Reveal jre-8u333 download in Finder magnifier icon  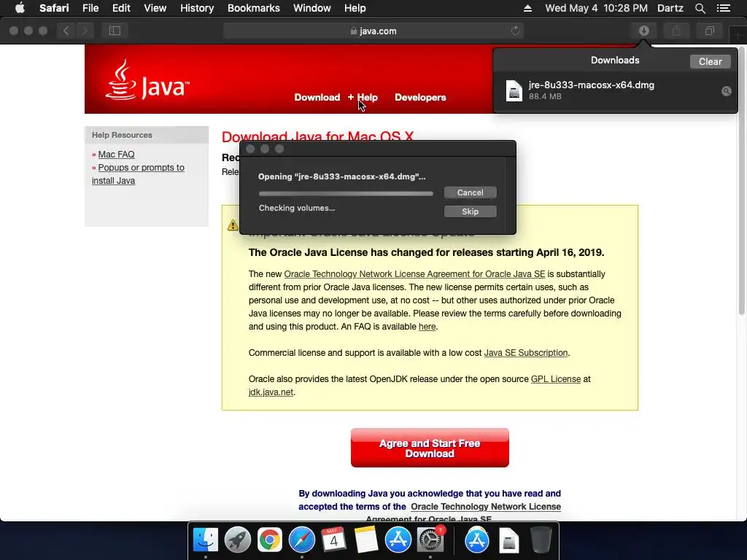pyautogui.click(x=726, y=91)
